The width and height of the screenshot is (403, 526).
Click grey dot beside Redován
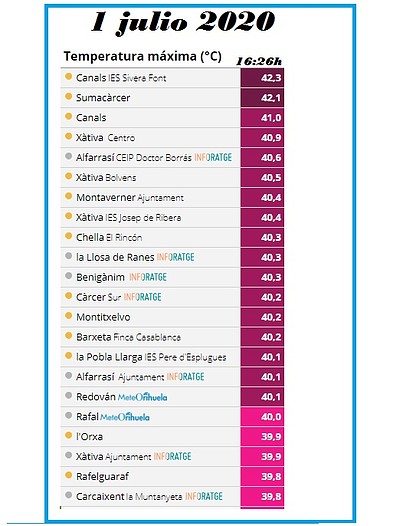(68, 396)
